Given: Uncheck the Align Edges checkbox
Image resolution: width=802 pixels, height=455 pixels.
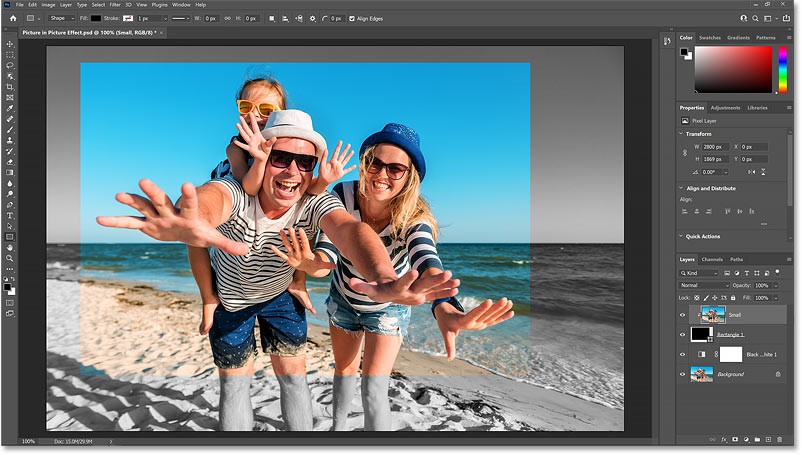Looking at the screenshot, I should 350,18.
